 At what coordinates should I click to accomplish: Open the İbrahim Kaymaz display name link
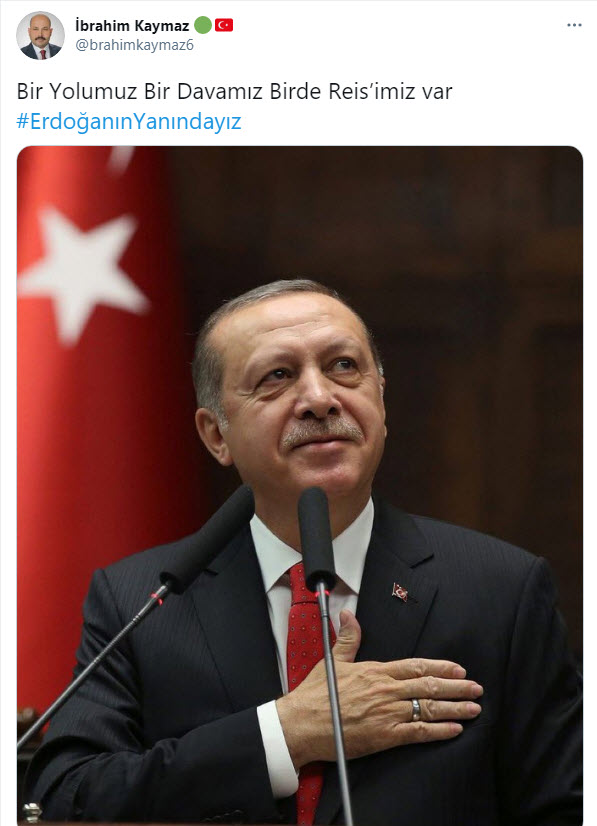coord(132,25)
